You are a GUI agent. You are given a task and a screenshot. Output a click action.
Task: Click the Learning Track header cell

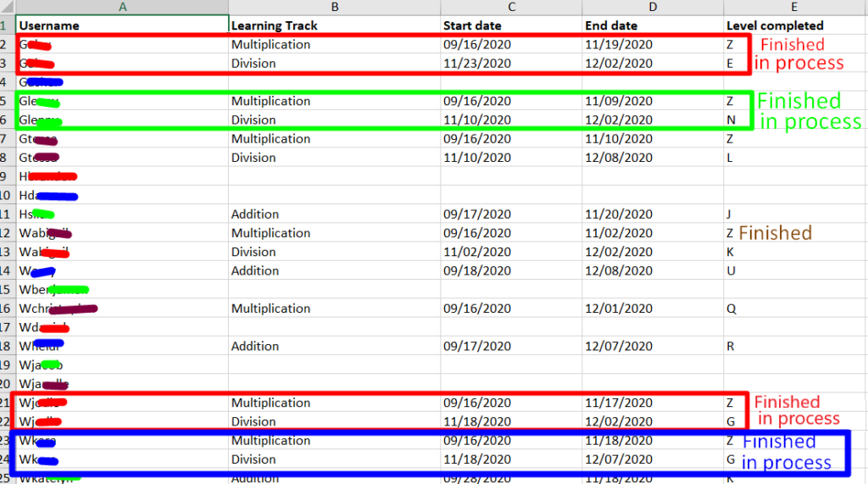pyautogui.click(x=334, y=25)
